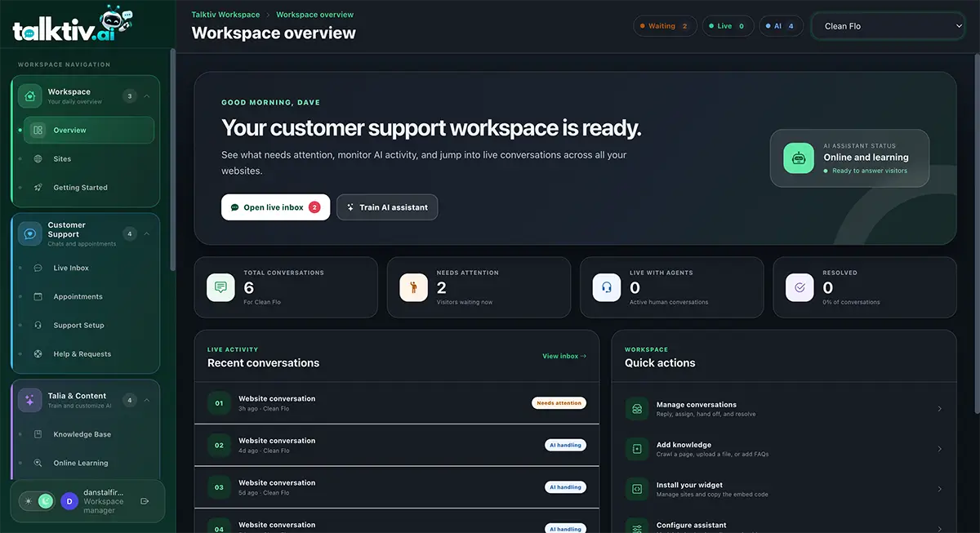Click the Configure assistant sliders icon
Viewport: 980px width, 533px height.
pyautogui.click(x=637, y=528)
